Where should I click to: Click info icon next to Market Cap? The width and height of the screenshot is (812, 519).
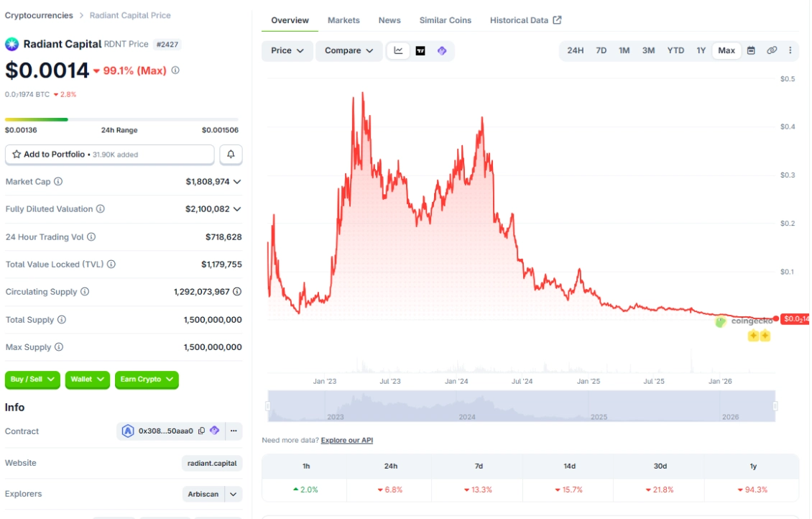click(x=58, y=181)
